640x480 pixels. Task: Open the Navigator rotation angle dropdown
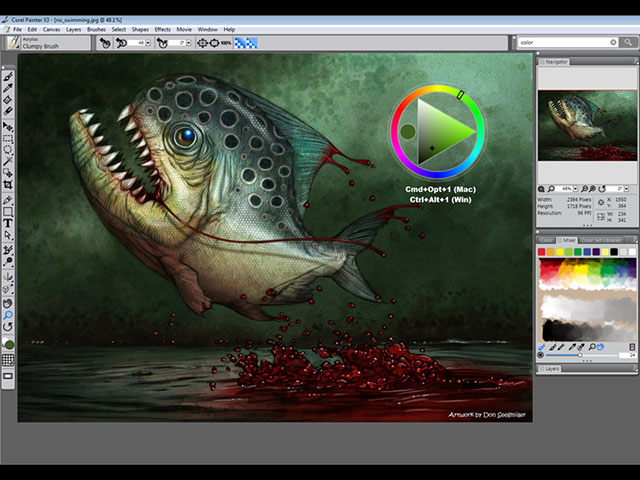coord(626,189)
